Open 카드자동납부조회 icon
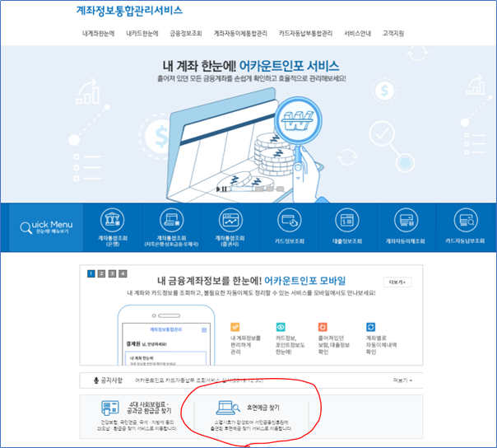Screen dimensions: 497x448 click(x=466, y=220)
